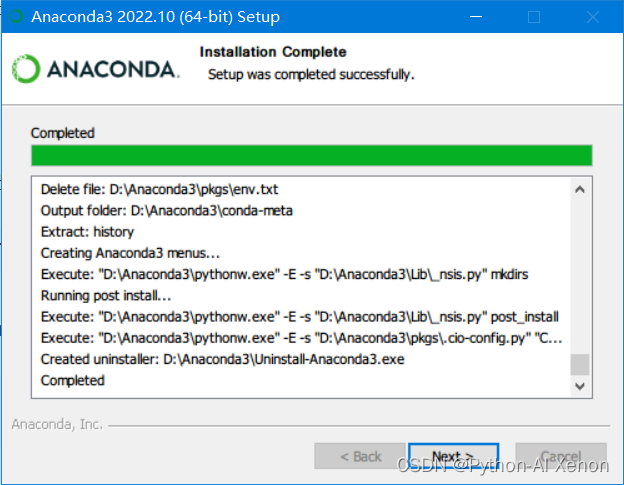The width and height of the screenshot is (624, 485).
Task: Click the 'Anaconda, Inc.' footer label
Action: pyautogui.click(x=57, y=425)
